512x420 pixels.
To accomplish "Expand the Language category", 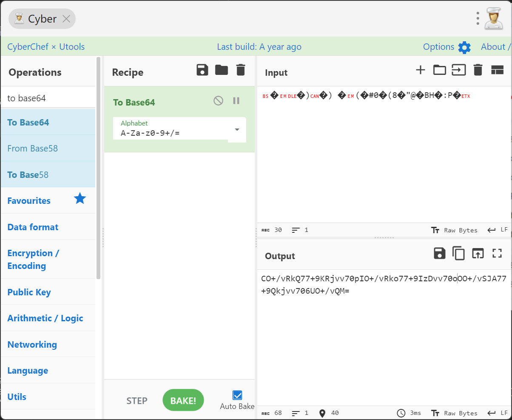I will pyautogui.click(x=48, y=370).
